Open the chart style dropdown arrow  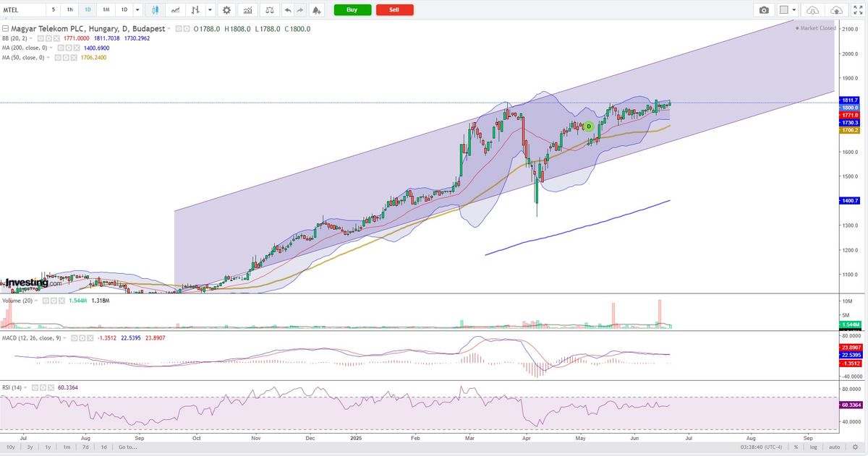(210, 10)
